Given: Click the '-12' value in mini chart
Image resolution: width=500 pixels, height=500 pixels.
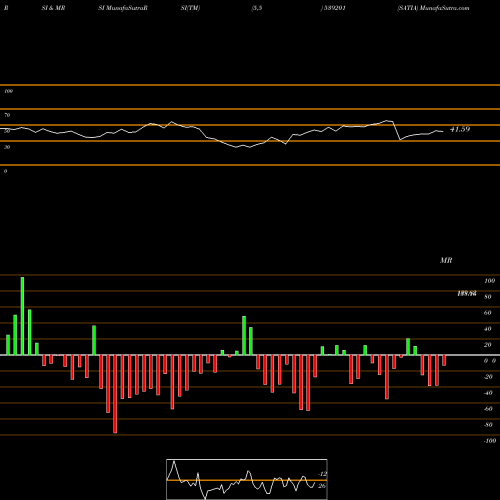Looking at the screenshot, I should (x=322, y=474).
